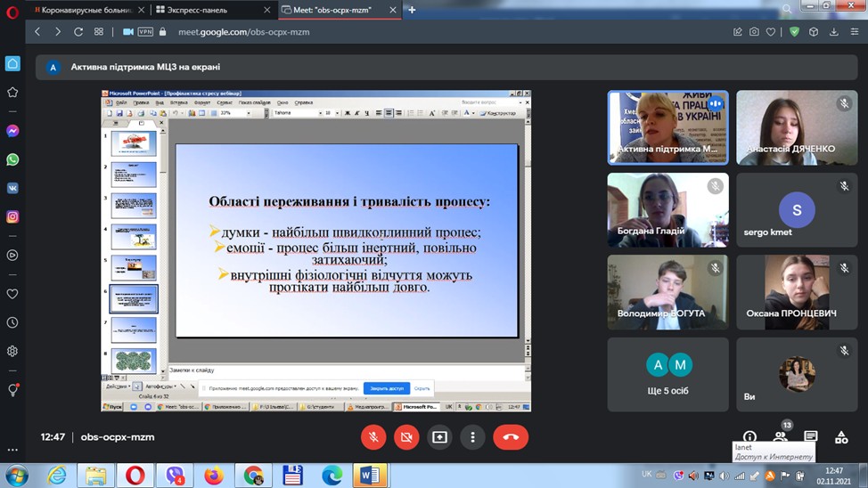The width and height of the screenshot is (868, 488).
Task: Open Messenger in the Opera sidebar
Action: click(x=12, y=131)
